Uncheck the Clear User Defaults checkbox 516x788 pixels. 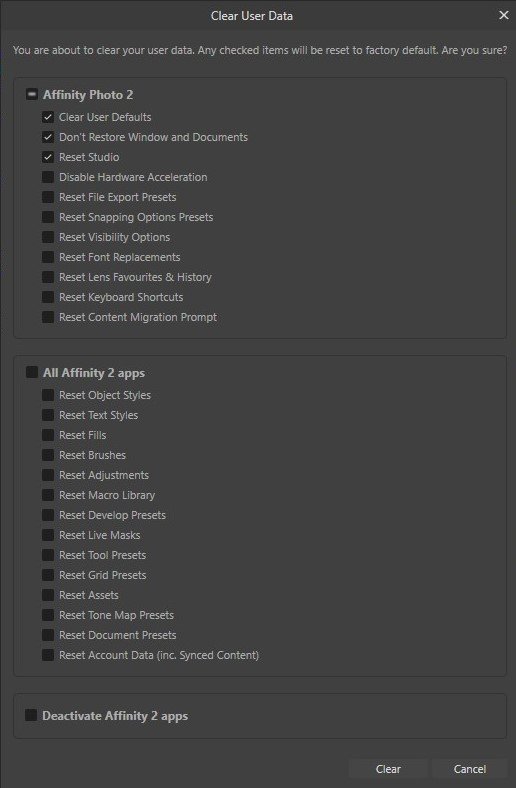[x=48, y=117]
